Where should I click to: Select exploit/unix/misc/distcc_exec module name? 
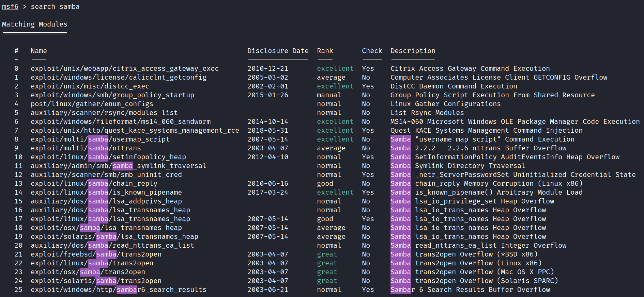click(90, 86)
